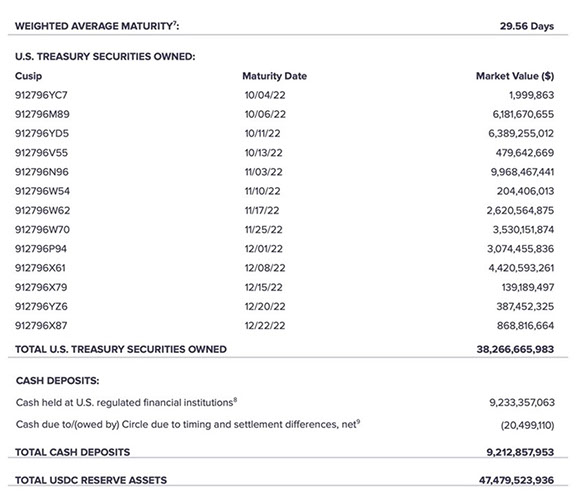The height and width of the screenshot is (502, 585).
Task: Click Cusip 912796M89 row entry
Action: tap(42, 114)
